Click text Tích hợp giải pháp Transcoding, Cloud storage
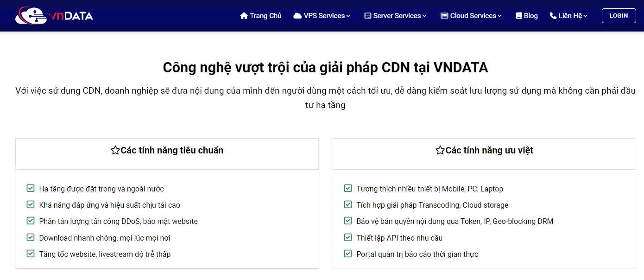This screenshot has width=644, height=280. (432, 205)
